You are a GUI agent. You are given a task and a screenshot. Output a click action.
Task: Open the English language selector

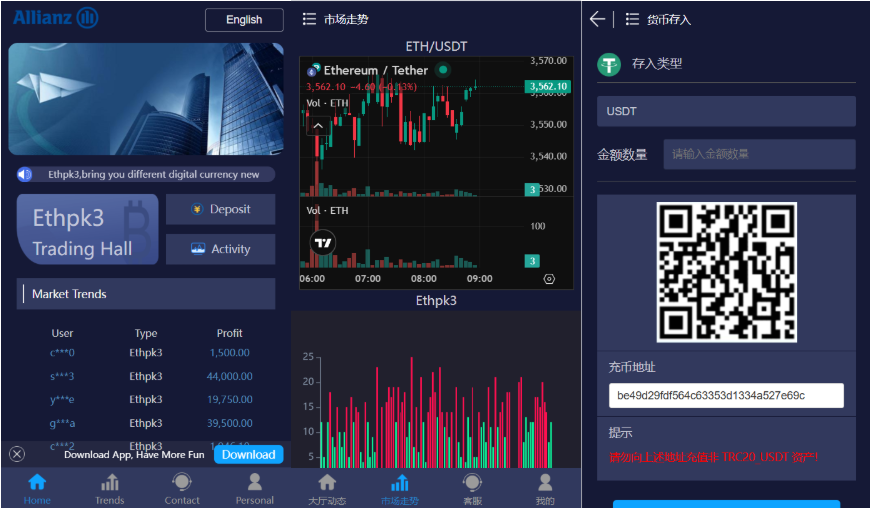(x=244, y=20)
